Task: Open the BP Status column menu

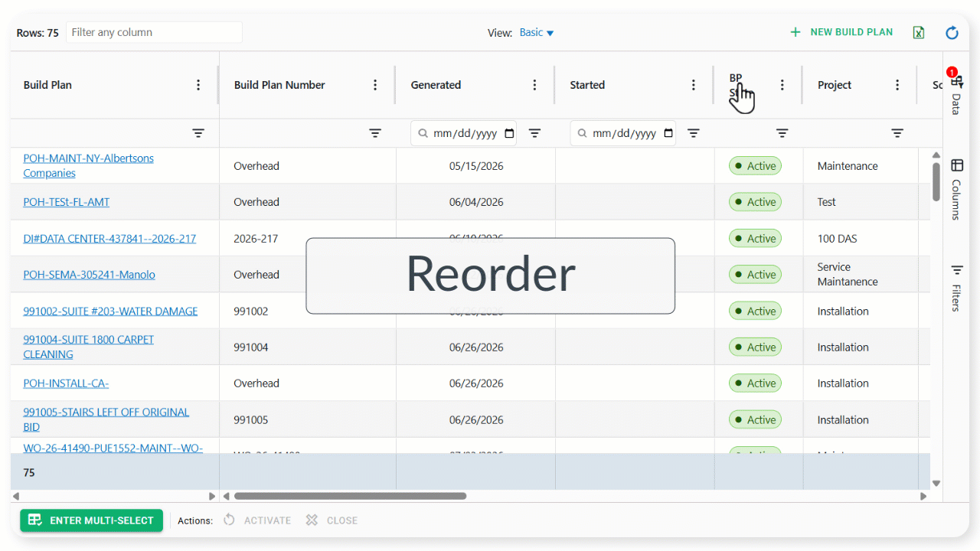Action: tap(782, 85)
